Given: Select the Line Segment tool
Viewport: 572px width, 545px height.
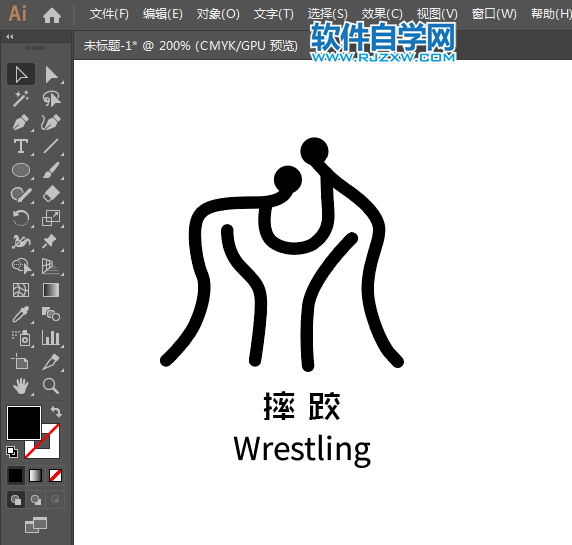Looking at the screenshot, I should click(x=51, y=146).
